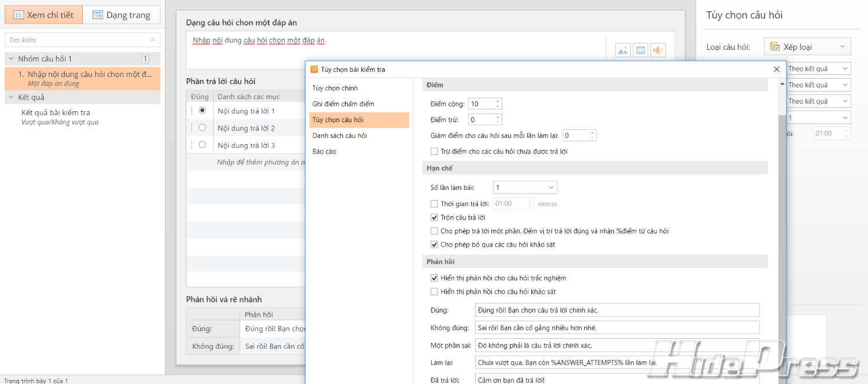Open Ghi điểm chấm điểm section
Image resolution: width=868 pixels, height=384 pixels.
(343, 104)
